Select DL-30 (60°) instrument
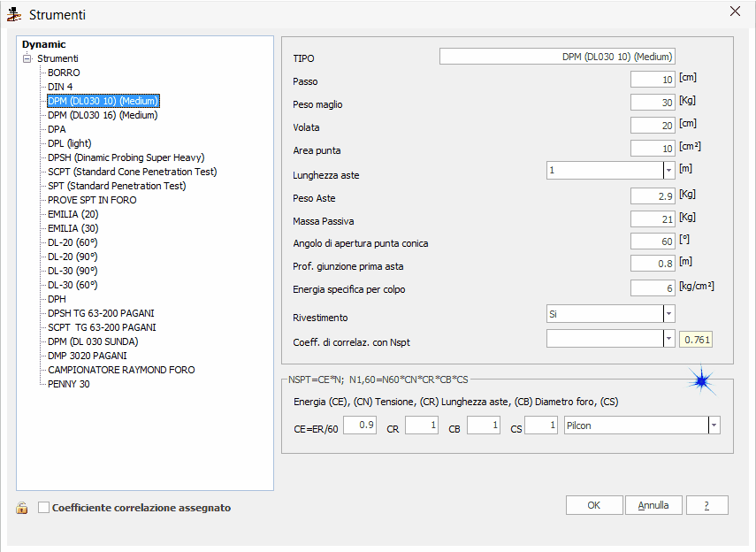The image size is (756, 552). click(x=73, y=285)
